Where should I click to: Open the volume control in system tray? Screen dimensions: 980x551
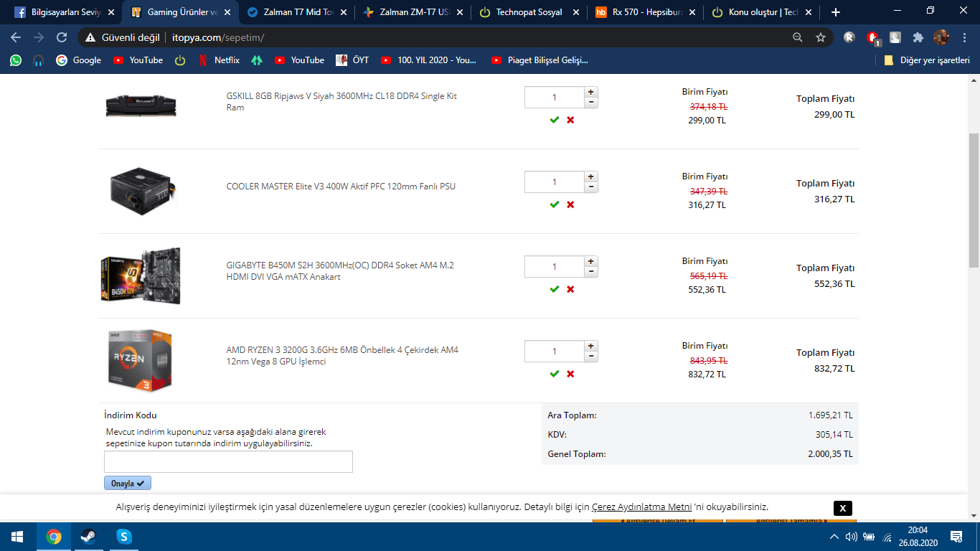tap(852, 537)
